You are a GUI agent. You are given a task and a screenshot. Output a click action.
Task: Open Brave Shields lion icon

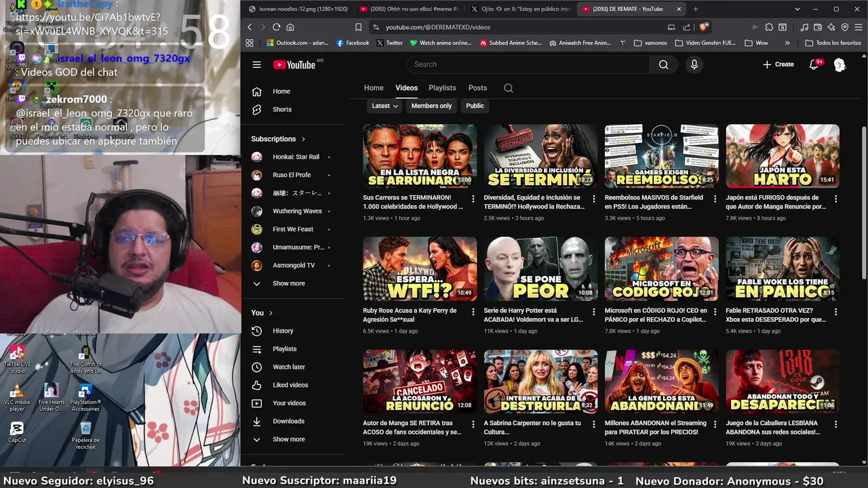(704, 27)
